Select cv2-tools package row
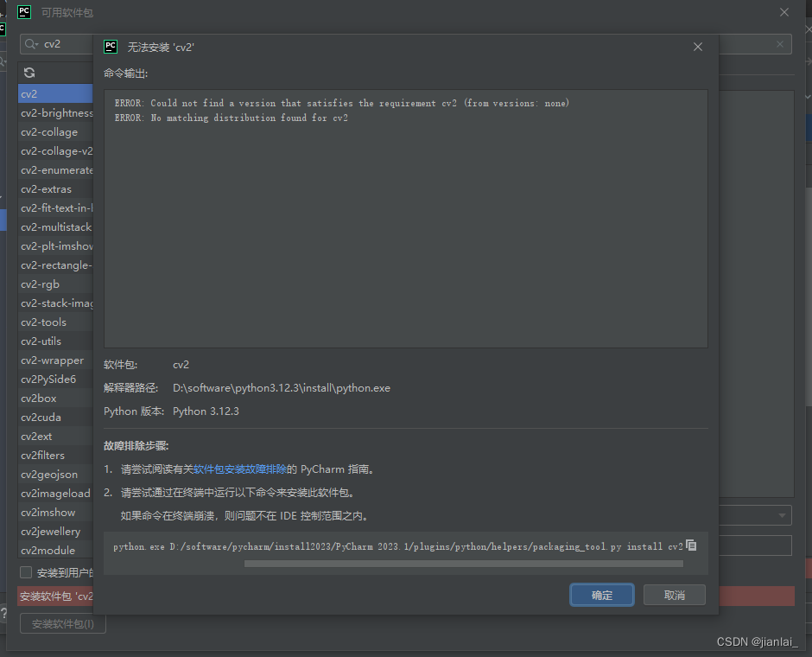 tap(55, 322)
